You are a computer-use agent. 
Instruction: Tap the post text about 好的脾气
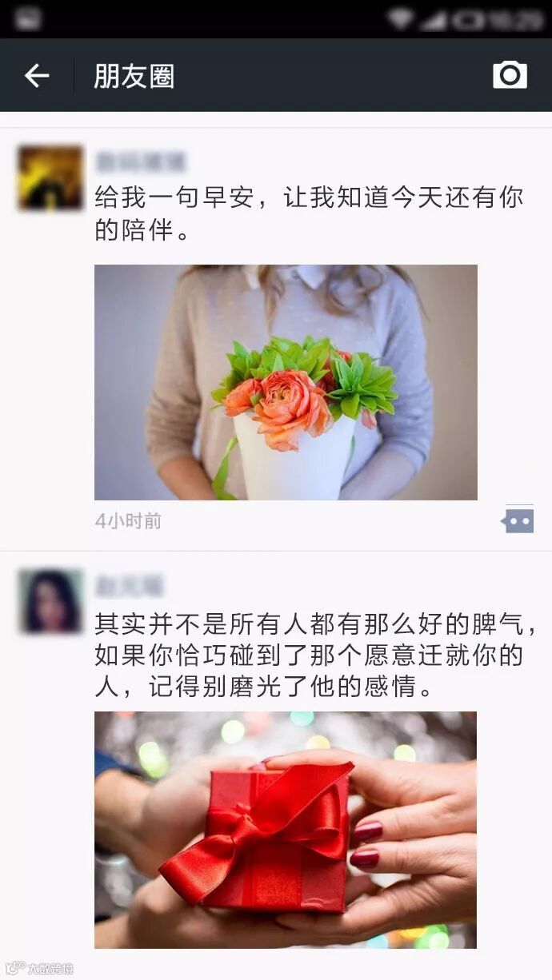pyautogui.click(x=315, y=655)
